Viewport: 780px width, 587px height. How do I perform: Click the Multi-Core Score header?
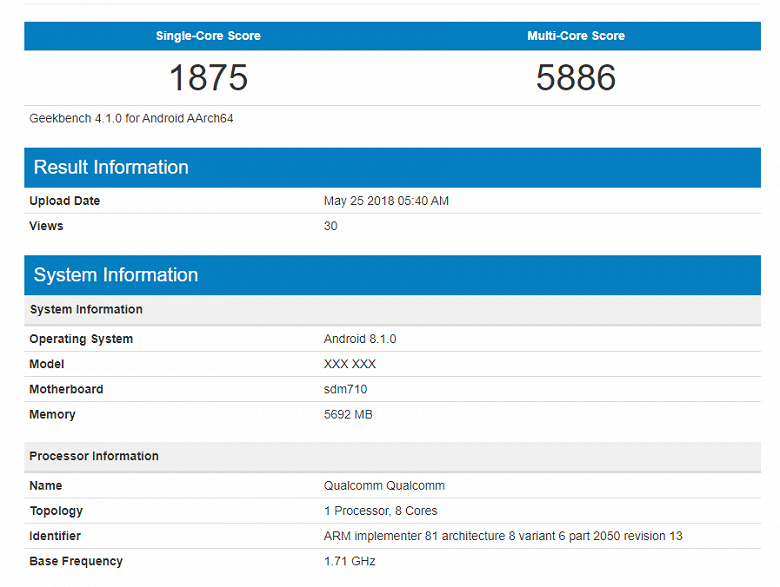pyautogui.click(x=576, y=36)
